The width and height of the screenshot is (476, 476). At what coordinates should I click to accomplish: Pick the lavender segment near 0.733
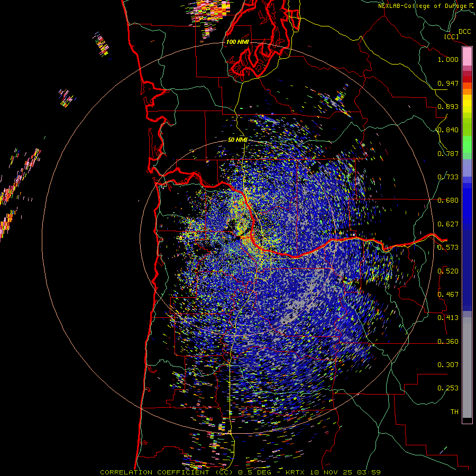[467, 168]
